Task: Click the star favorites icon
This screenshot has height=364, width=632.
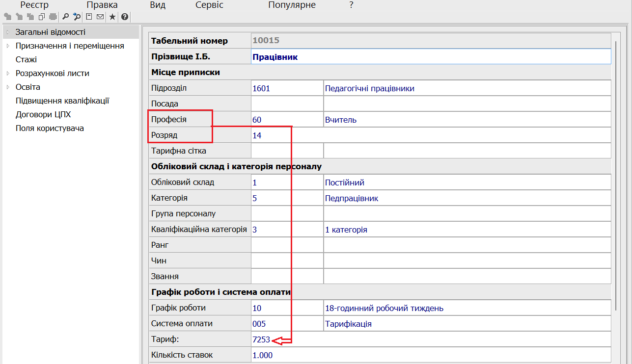Action: coord(112,17)
